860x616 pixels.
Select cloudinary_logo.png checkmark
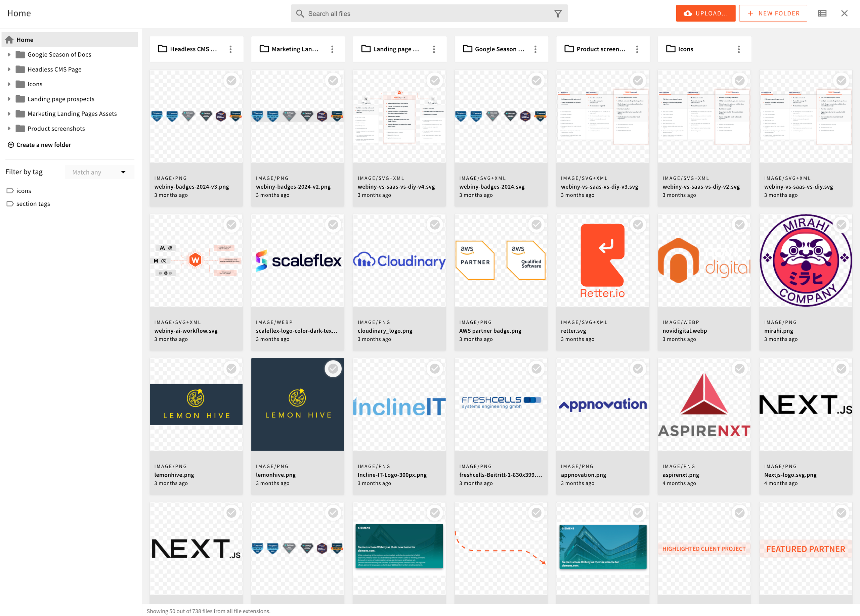tap(435, 225)
